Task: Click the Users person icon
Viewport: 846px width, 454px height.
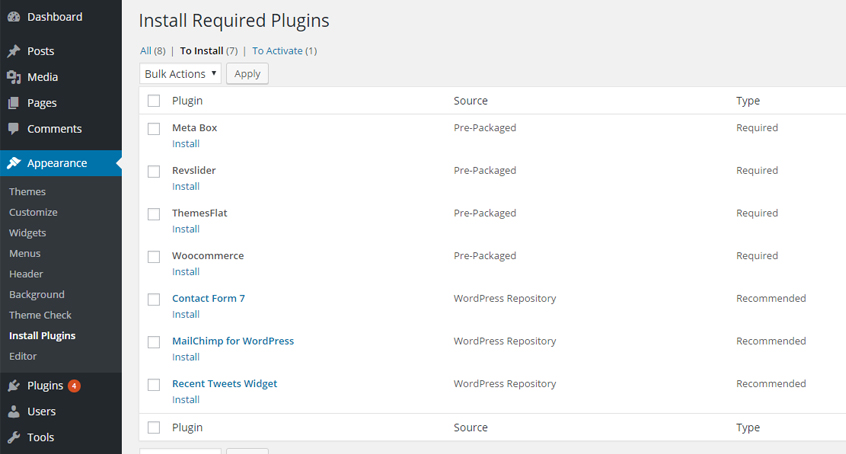Action: (x=14, y=412)
